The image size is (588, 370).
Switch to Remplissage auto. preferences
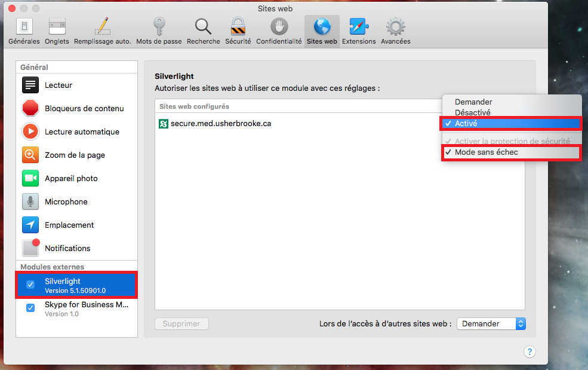(102, 31)
